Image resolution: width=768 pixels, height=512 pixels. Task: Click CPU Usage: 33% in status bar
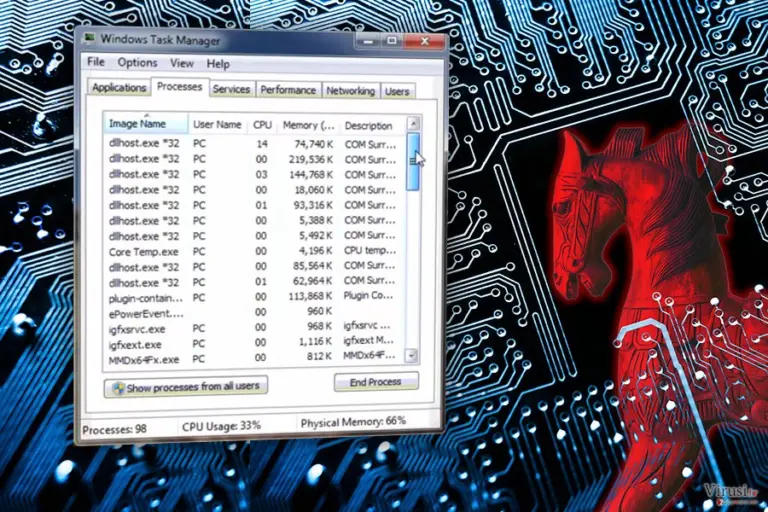[x=221, y=426]
